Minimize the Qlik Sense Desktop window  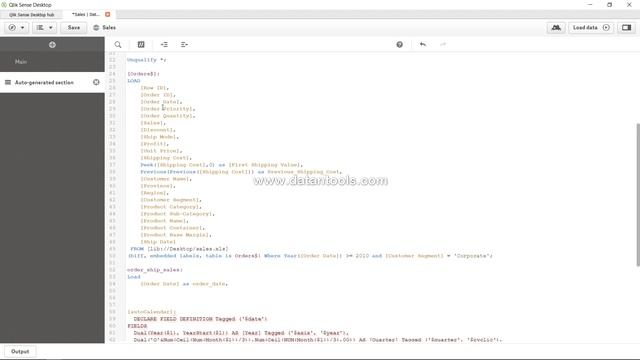pos(590,4)
